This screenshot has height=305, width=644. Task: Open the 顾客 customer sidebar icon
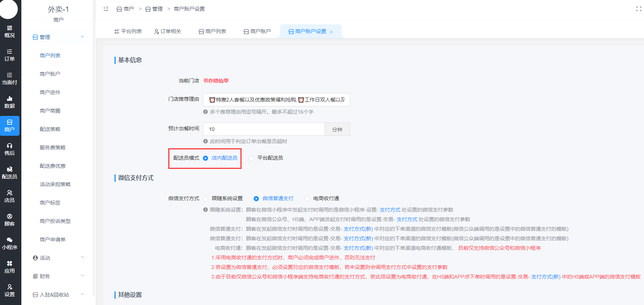(10, 220)
